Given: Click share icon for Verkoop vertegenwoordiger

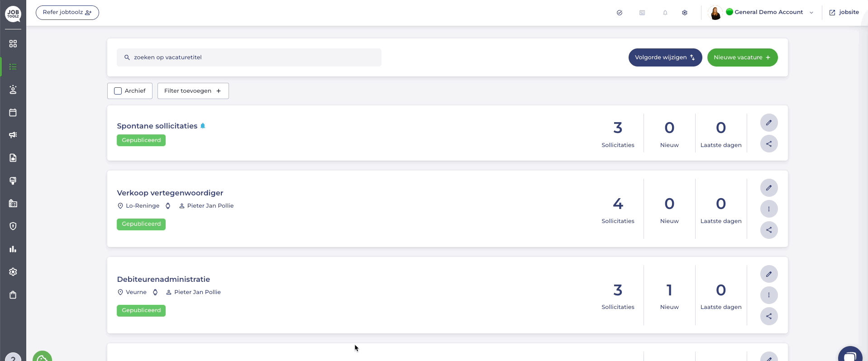Looking at the screenshot, I should point(769,230).
